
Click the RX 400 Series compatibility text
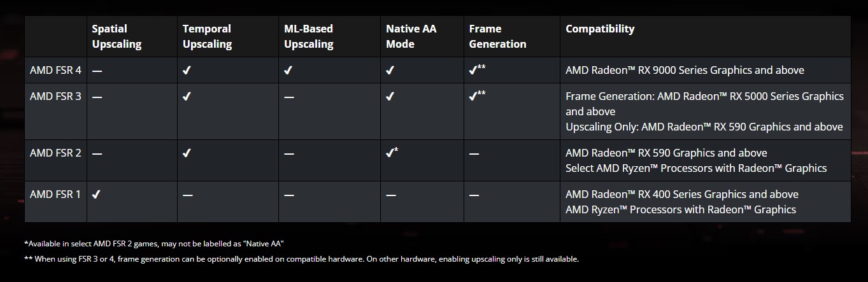[x=681, y=194]
